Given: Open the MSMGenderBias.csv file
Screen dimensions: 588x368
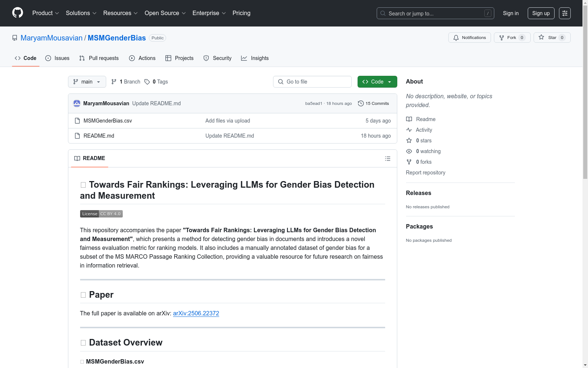Looking at the screenshot, I should [x=108, y=121].
